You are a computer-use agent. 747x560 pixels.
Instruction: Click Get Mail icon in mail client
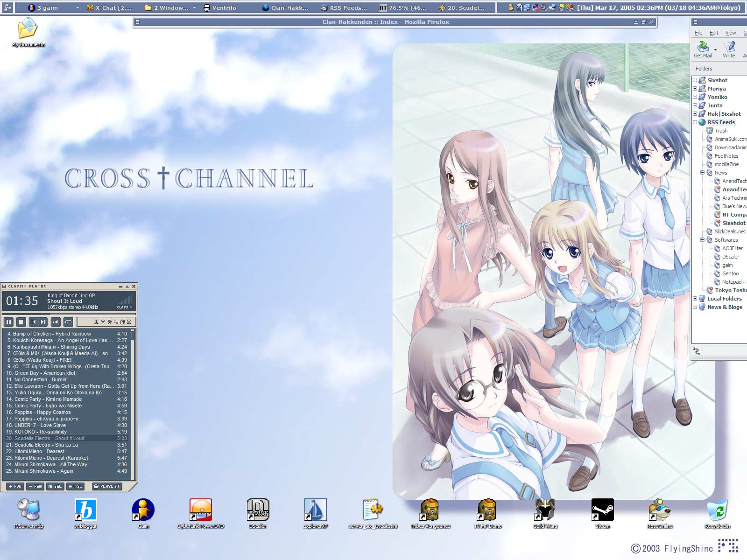pos(703,49)
